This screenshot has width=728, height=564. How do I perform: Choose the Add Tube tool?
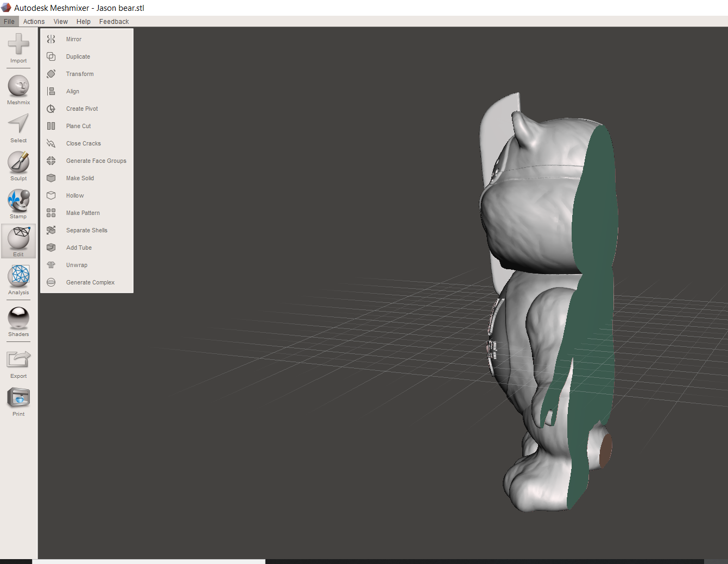87,248
